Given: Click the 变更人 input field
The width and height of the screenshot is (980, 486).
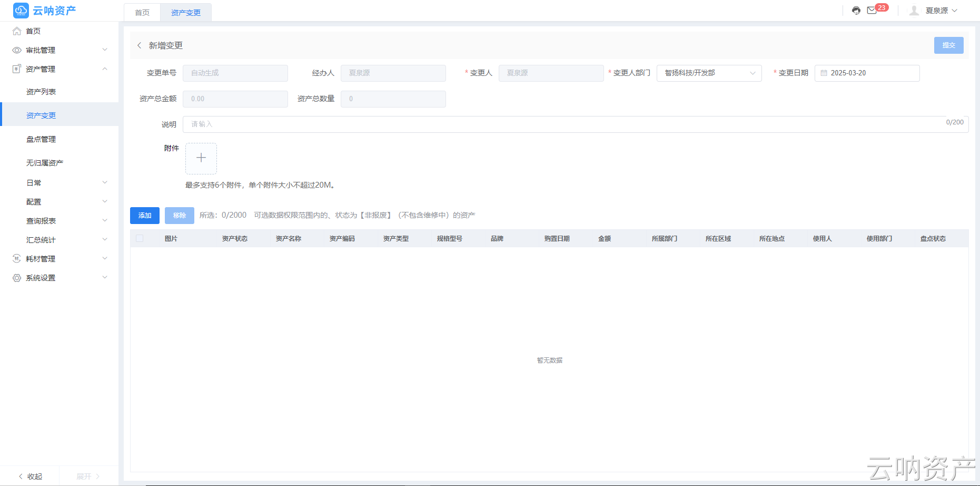Looking at the screenshot, I should coord(551,73).
